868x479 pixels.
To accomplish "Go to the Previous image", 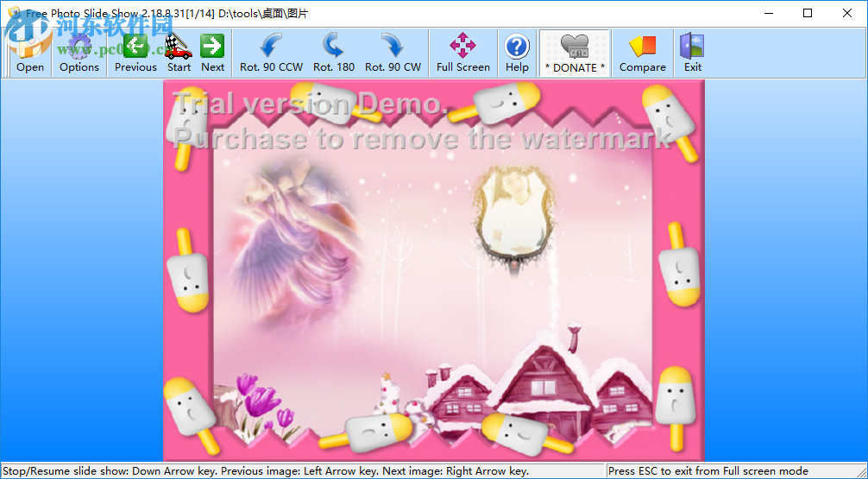I will 135,54.
